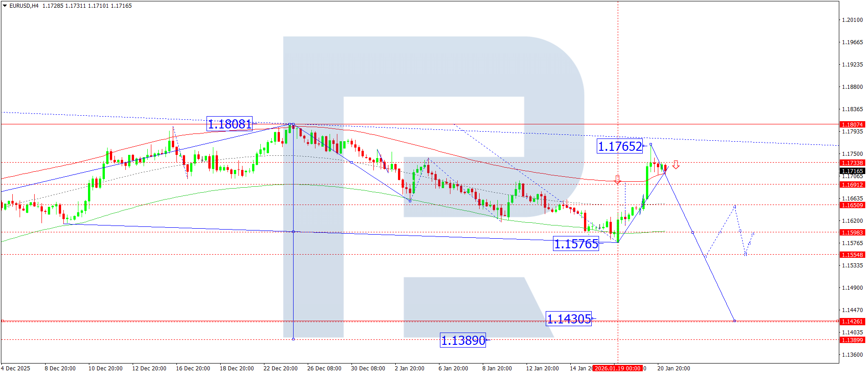Click the red down arrow near 1.17338 level
This screenshot has width=868, height=374.
[676, 164]
